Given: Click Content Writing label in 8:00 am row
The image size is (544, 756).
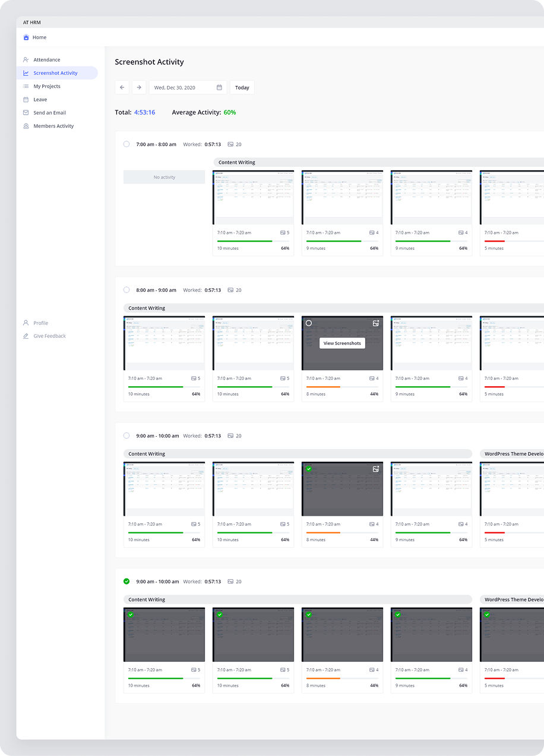Looking at the screenshot, I should [x=147, y=308].
